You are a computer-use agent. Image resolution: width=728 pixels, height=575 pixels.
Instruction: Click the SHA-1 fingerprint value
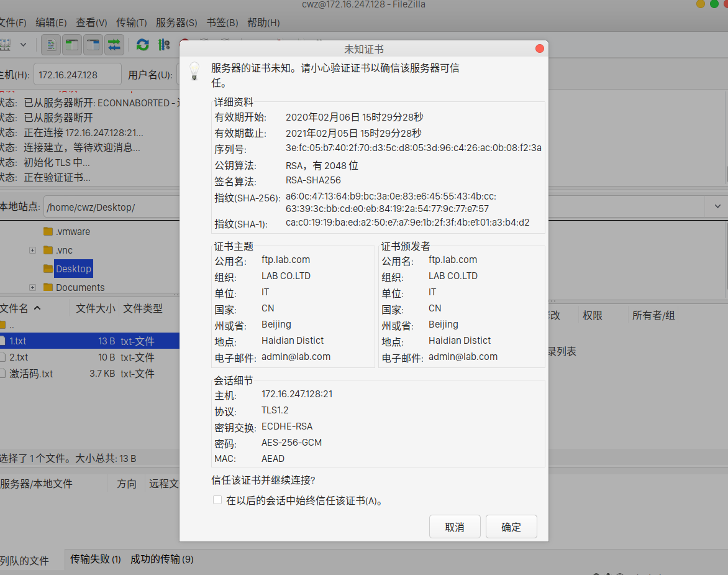coord(407,223)
